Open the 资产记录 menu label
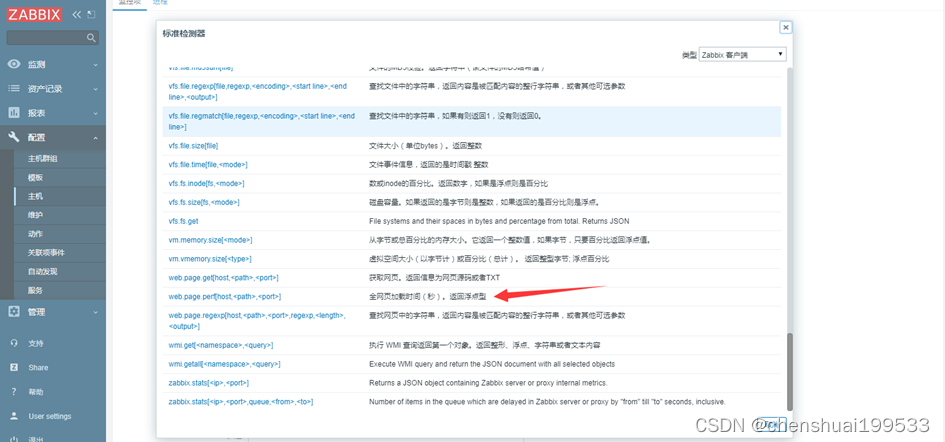The image size is (945, 442). [45, 89]
